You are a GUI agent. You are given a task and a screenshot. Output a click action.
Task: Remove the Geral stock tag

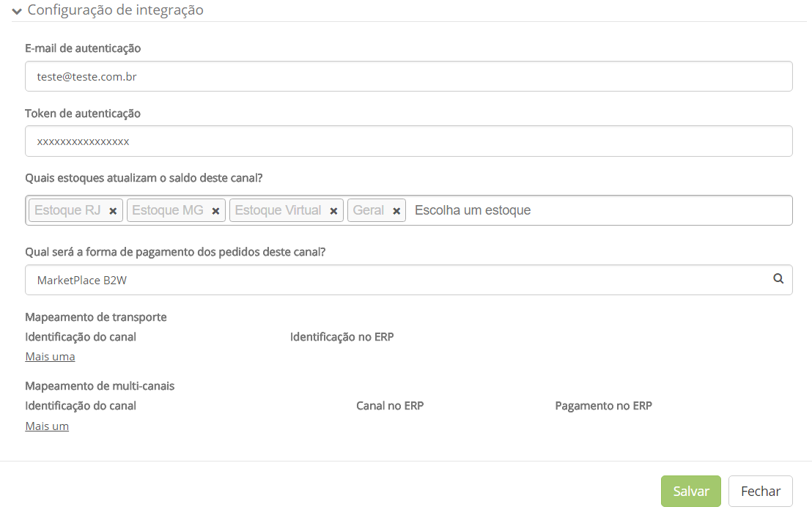[396, 211]
